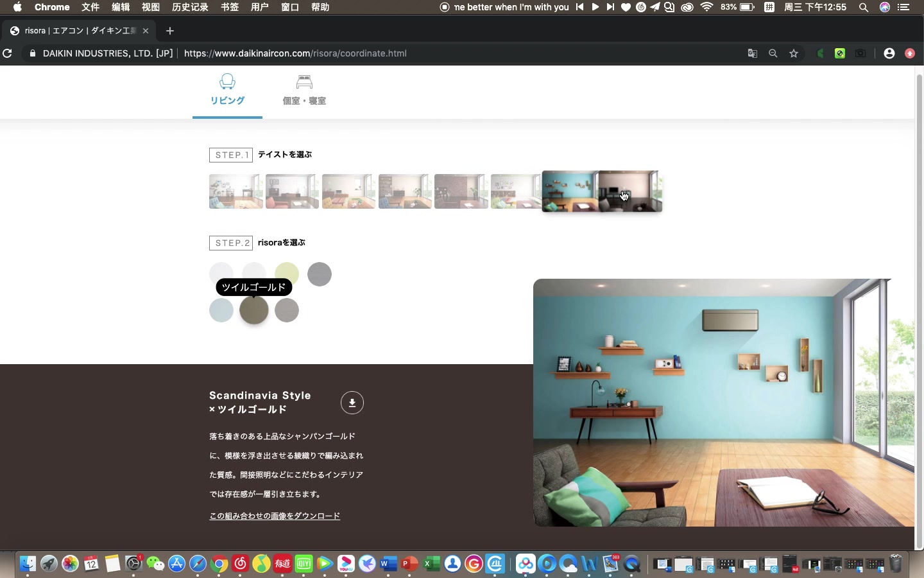Screen dimensions: 924x578
Task: Open System Preferences in the Dock
Action: point(133,564)
